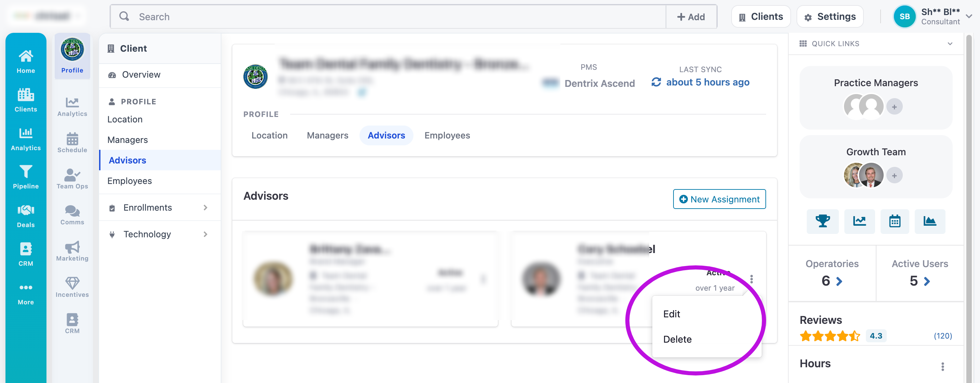980x383 pixels.
Task: Switch to the Managers profile tab
Action: 327,135
